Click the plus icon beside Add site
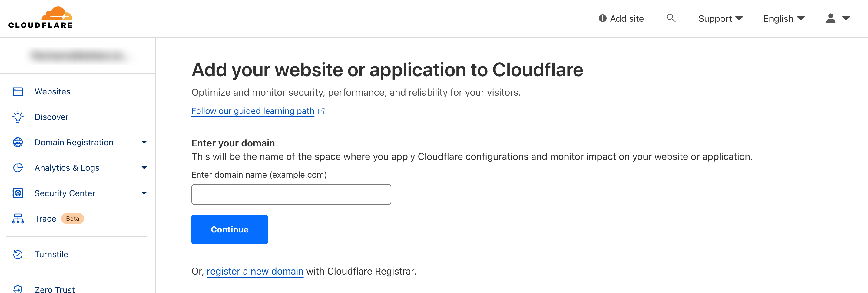This screenshot has height=293, width=868. click(602, 18)
